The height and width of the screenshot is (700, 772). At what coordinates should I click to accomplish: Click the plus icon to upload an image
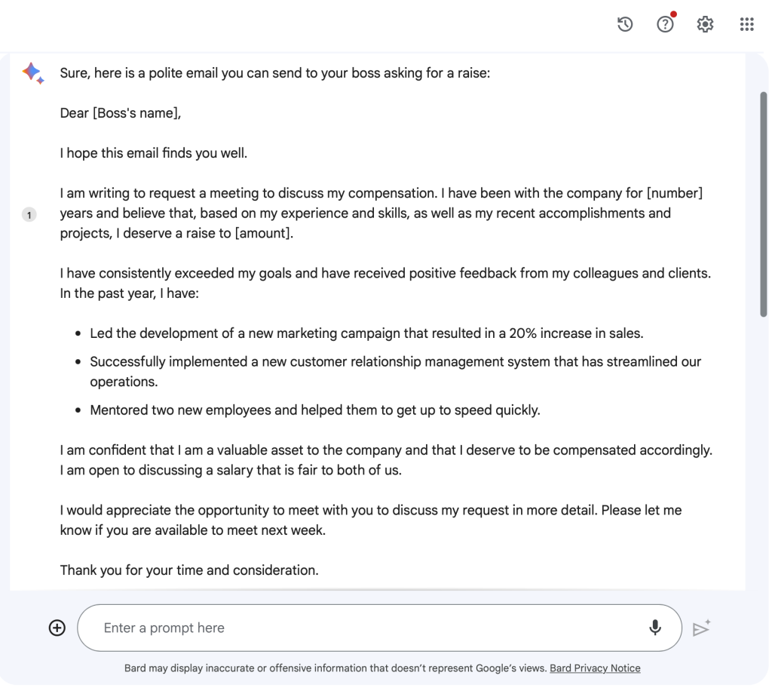pyautogui.click(x=57, y=628)
